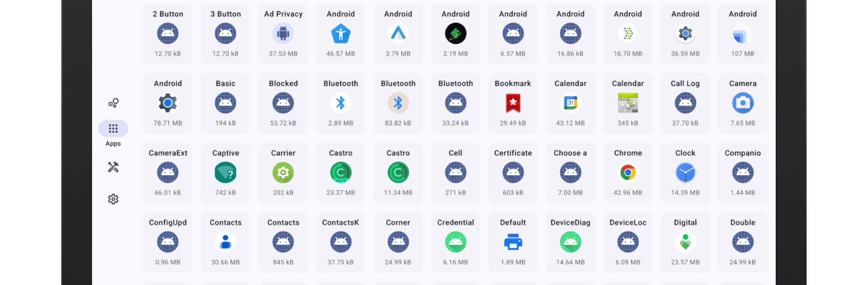Open Android blue triangle icon, 3.79 MB
The image size is (868, 285).
pos(398,33)
